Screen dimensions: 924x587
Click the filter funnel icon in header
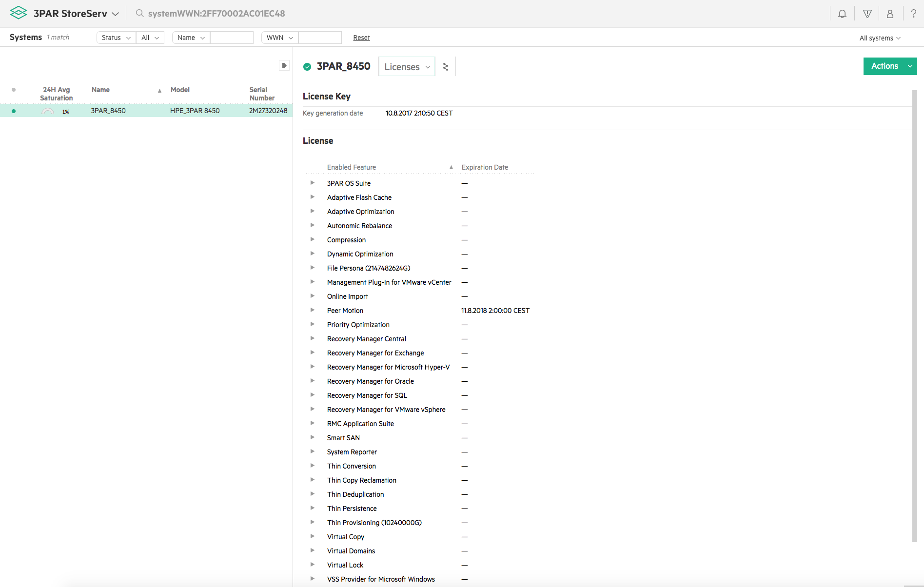[867, 14]
